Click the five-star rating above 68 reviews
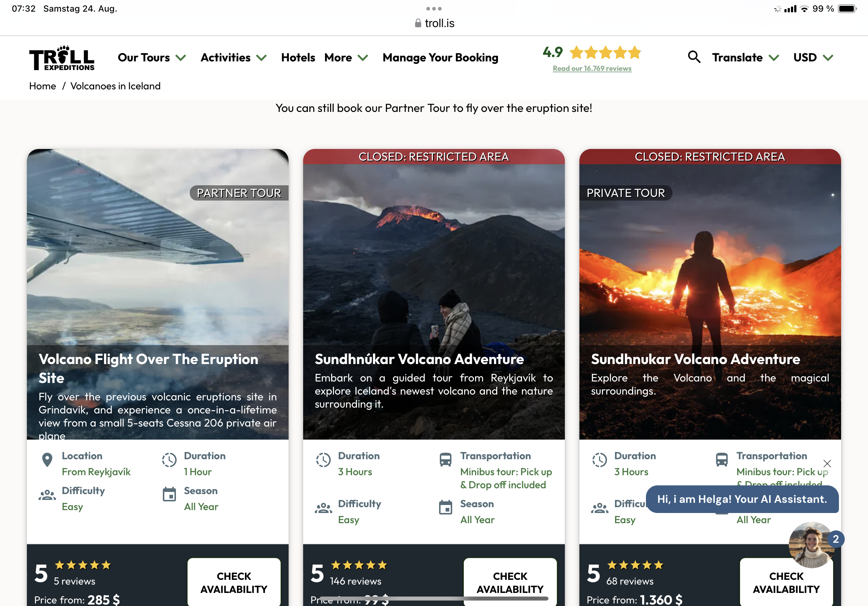The image size is (868, 606). [x=635, y=565]
